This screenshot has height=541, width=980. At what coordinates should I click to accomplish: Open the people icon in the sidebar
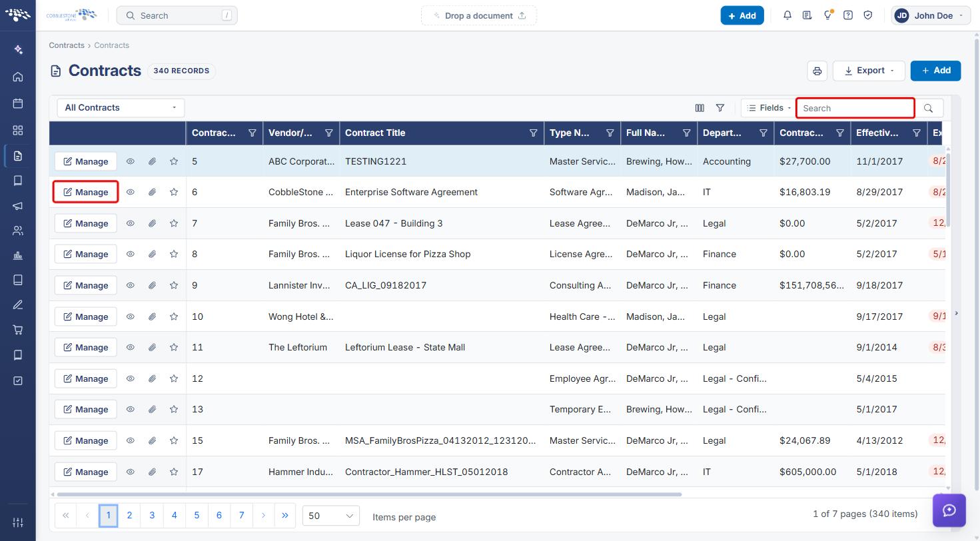tap(18, 231)
